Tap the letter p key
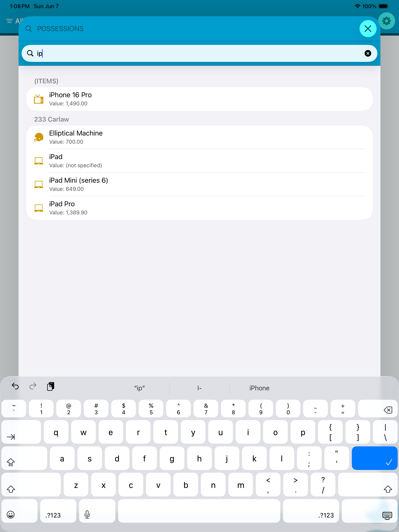Screen dimensions: 399x532 (x=303, y=432)
